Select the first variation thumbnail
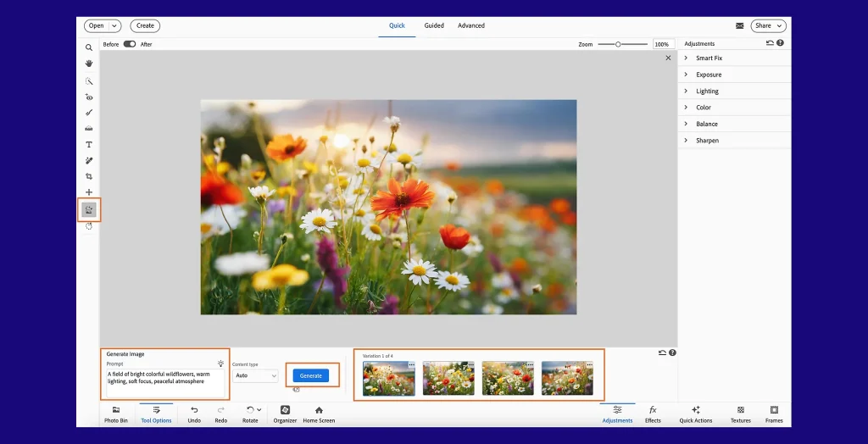 pos(388,379)
